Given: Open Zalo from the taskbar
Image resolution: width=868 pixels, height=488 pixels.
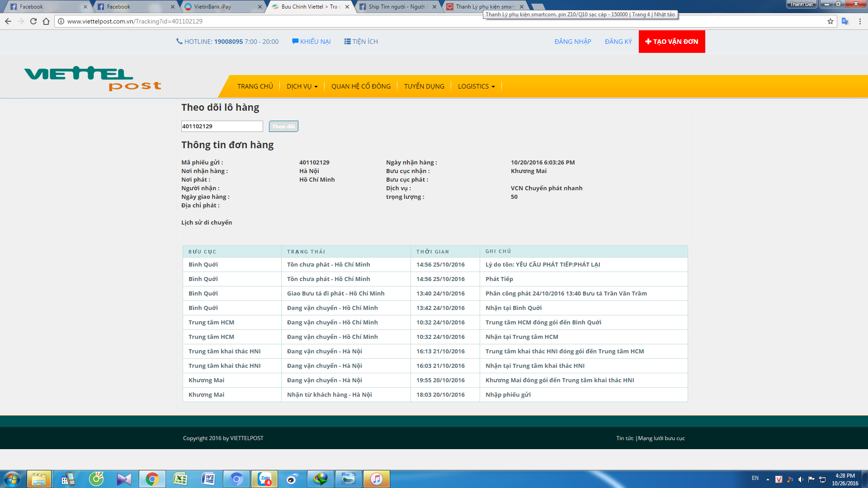Looking at the screenshot, I should [264, 479].
